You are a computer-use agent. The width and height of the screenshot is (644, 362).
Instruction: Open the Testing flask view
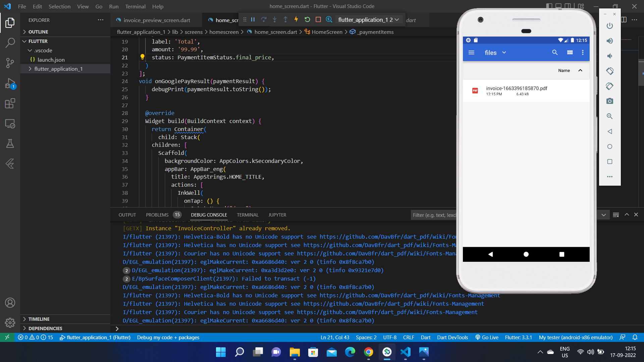click(x=10, y=143)
